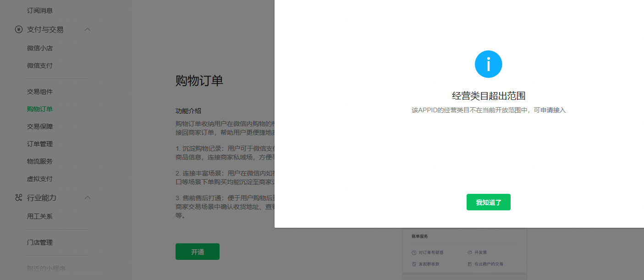Open 附近的小程序 in the sidebar
This screenshot has width=644, height=280.
tap(46, 269)
